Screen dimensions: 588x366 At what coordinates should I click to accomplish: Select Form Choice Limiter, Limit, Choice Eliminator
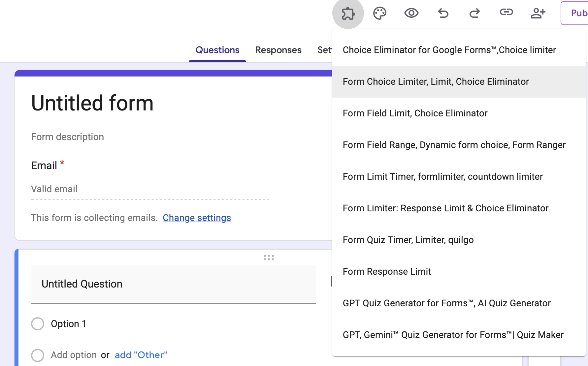[x=459, y=82]
